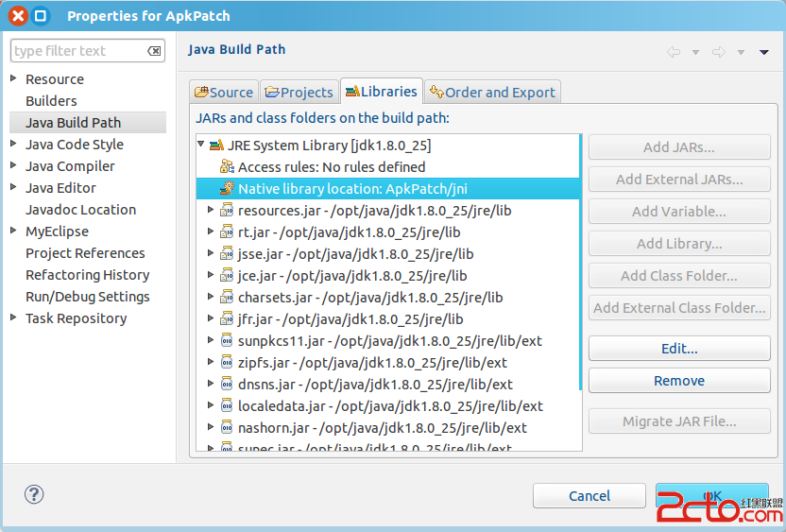786x532 pixels.
Task: Switch to the Source tab
Action: [x=224, y=92]
